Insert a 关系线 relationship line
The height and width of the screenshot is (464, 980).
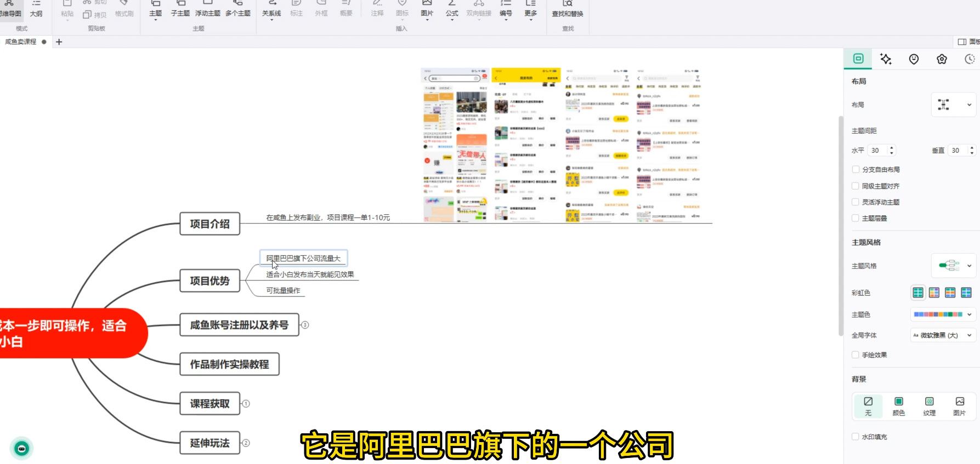coord(271,8)
